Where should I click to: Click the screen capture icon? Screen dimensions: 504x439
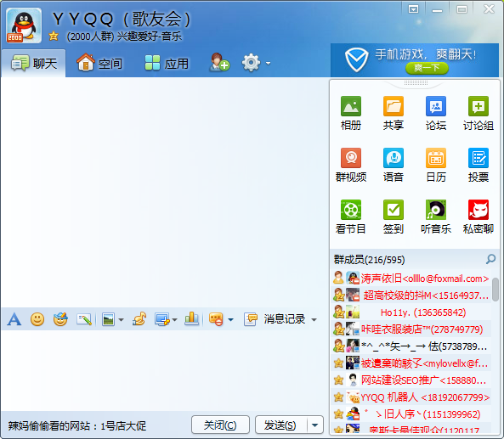pyautogui.click(x=162, y=319)
